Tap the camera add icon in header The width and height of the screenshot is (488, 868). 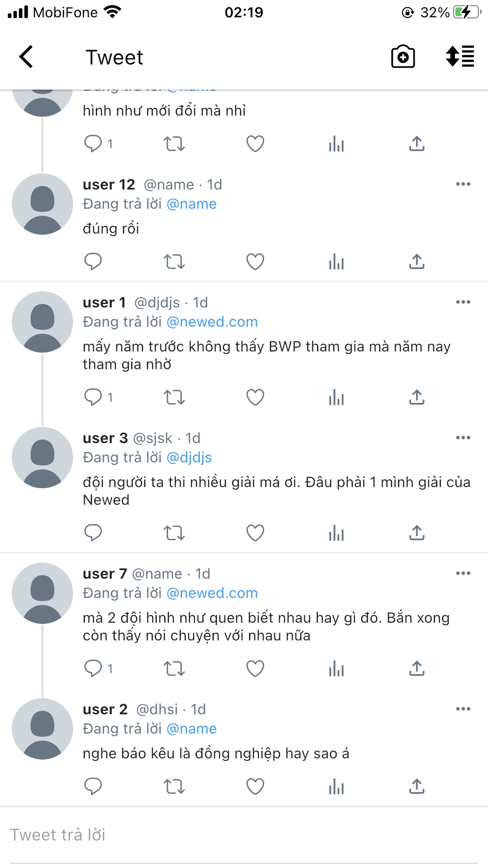403,57
